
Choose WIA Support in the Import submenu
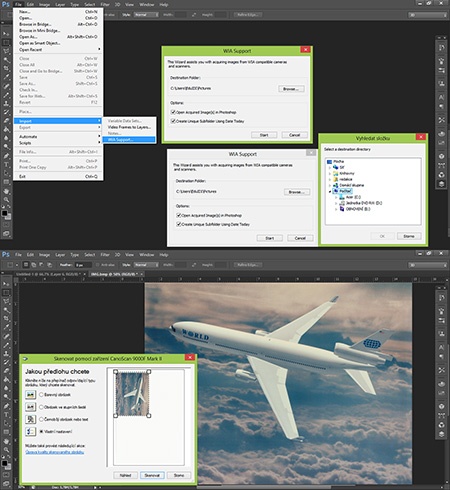[129, 140]
